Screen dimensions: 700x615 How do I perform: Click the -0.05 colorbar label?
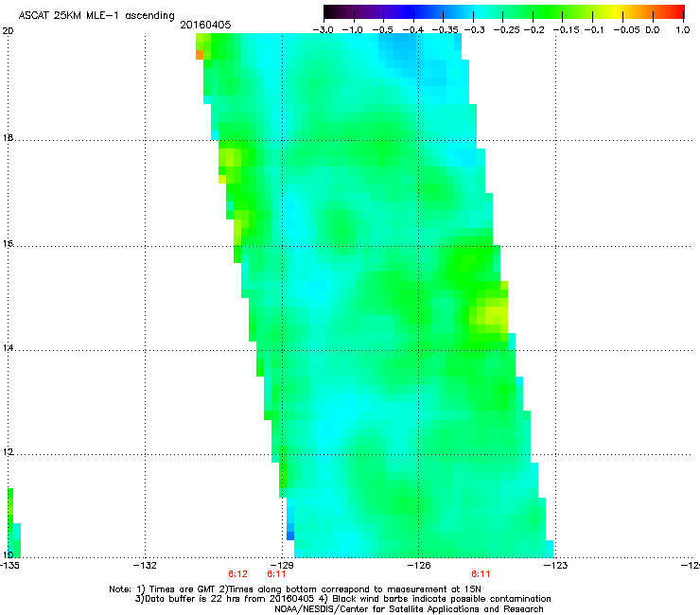click(626, 30)
